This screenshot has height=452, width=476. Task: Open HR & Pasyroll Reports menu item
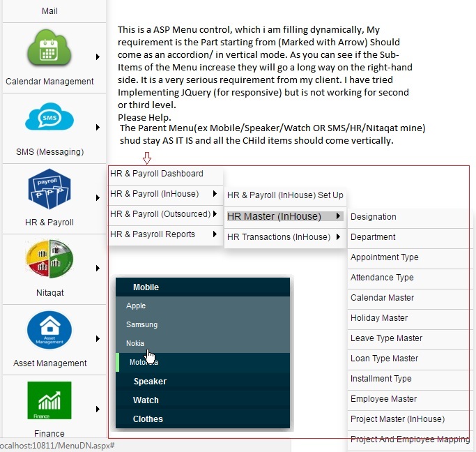(166, 234)
